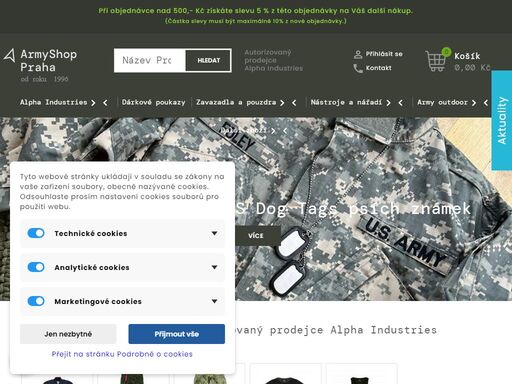Expand Nástroje a nářadí right chevron

(388, 103)
